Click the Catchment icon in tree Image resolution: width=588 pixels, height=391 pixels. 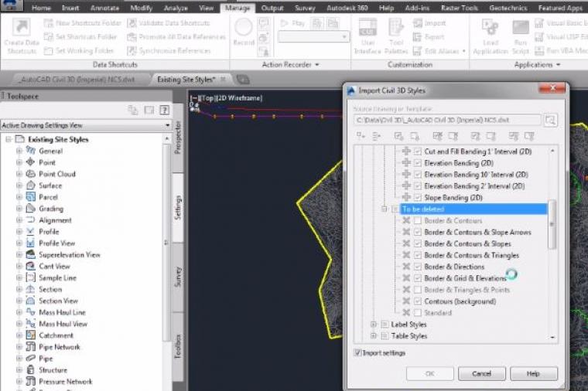point(30,335)
